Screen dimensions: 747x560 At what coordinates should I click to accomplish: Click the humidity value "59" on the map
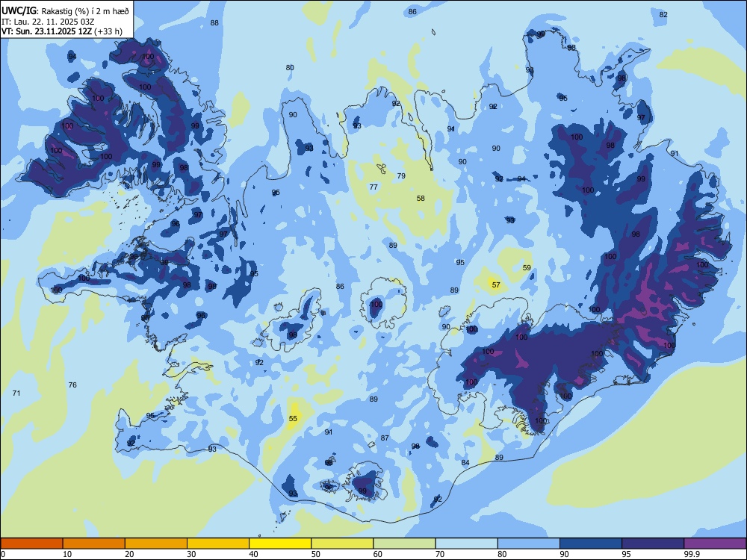527,267
